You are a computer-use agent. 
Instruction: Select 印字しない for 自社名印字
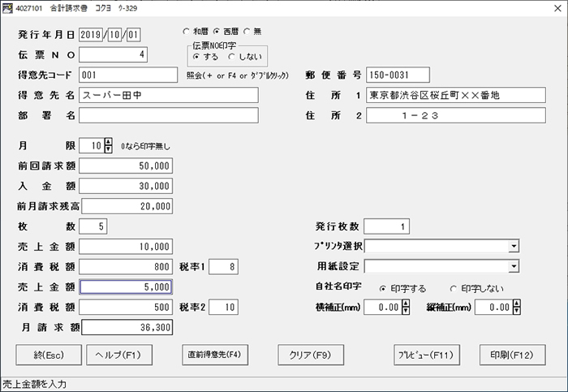pyautogui.click(x=454, y=287)
